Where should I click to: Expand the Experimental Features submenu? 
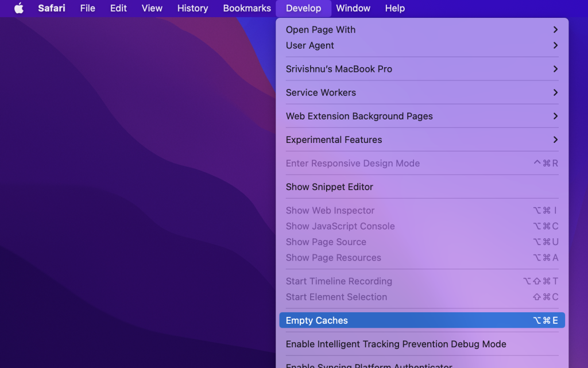click(x=422, y=140)
